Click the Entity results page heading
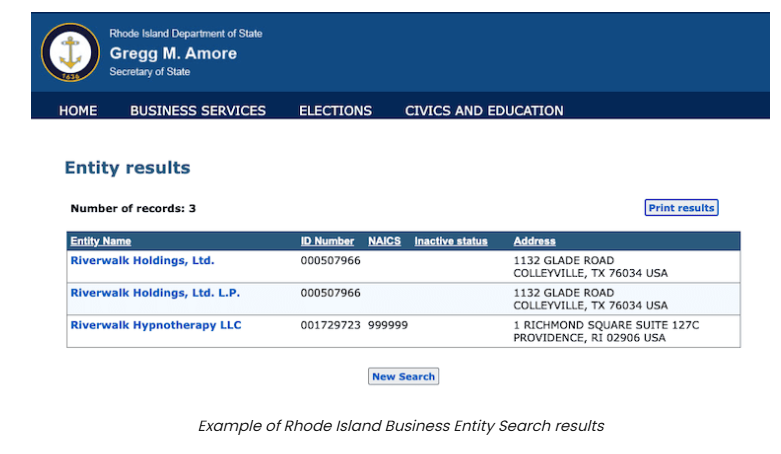 point(127,168)
